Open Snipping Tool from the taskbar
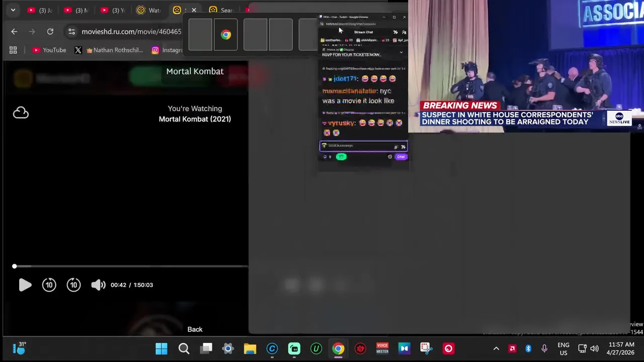Screen dimensions: 644x362 [x=426, y=348]
